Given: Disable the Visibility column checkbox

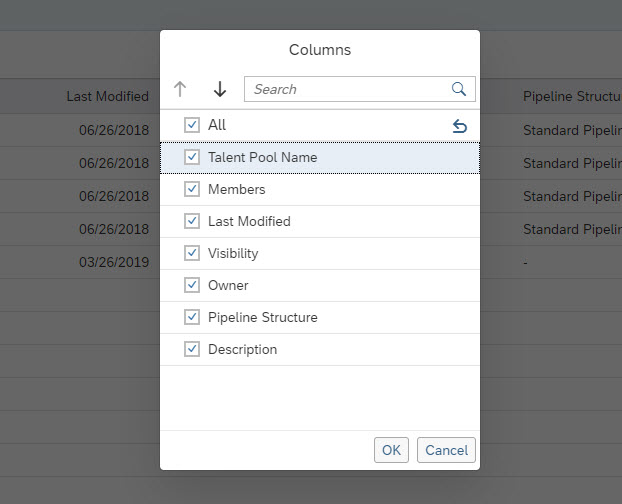Looking at the screenshot, I should pyautogui.click(x=192, y=253).
